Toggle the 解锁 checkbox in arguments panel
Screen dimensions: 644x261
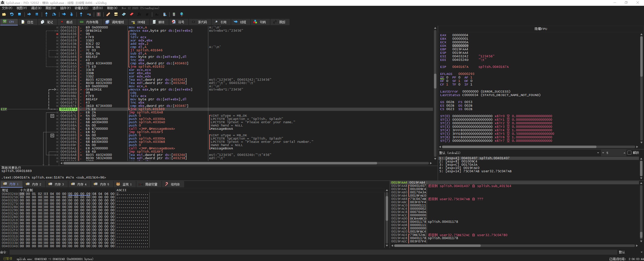(629, 153)
